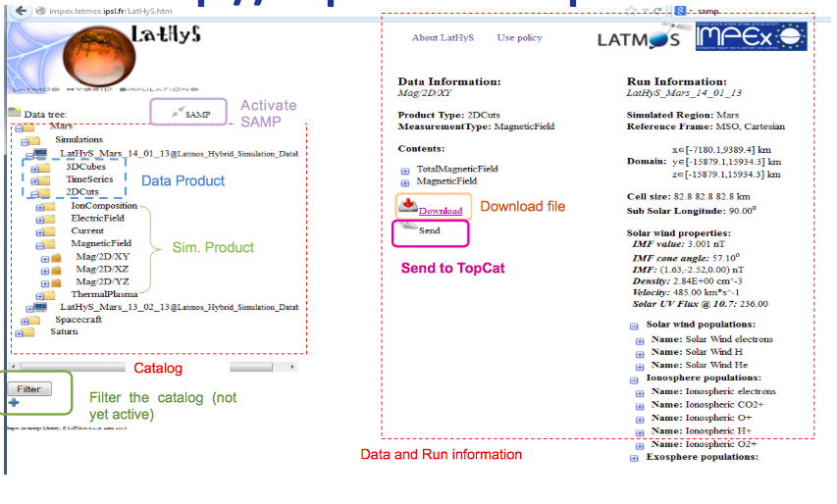Collapse Ionosphere populations list
Viewport: 837px width, 504px height.
click(634, 380)
